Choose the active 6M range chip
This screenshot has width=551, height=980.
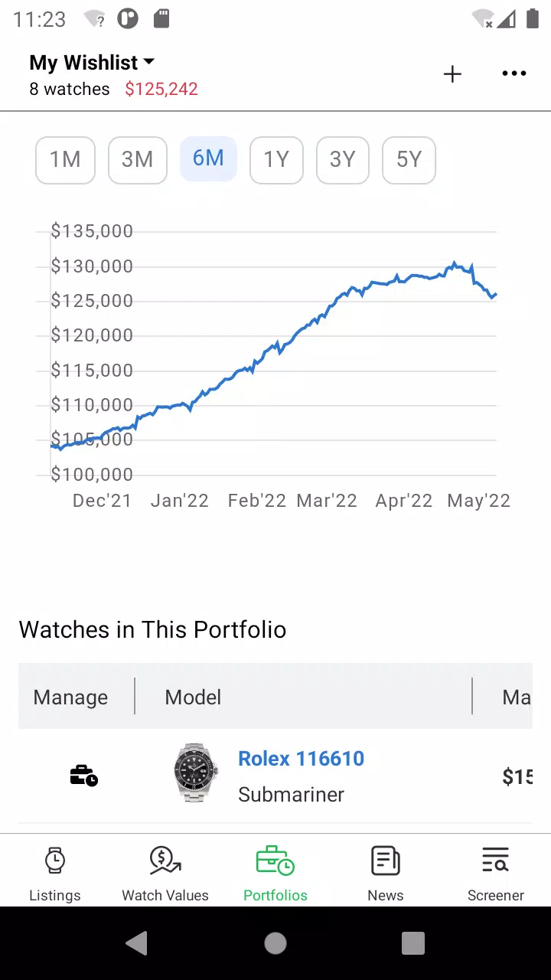coord(208,159)
